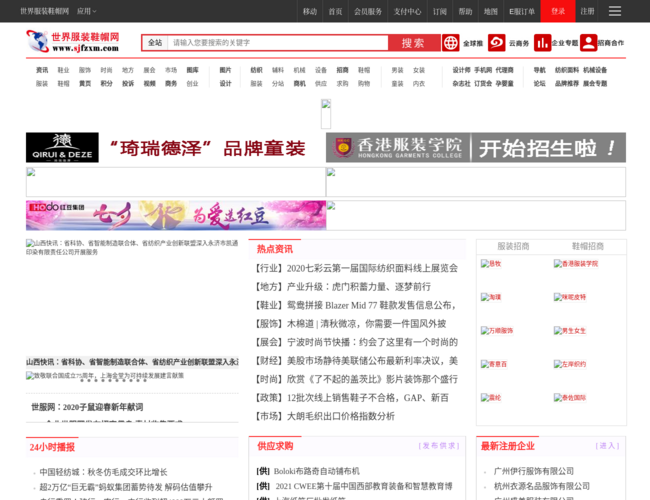
Task: Open E服订单 in the top bar
Action: (x=522, y=11)
